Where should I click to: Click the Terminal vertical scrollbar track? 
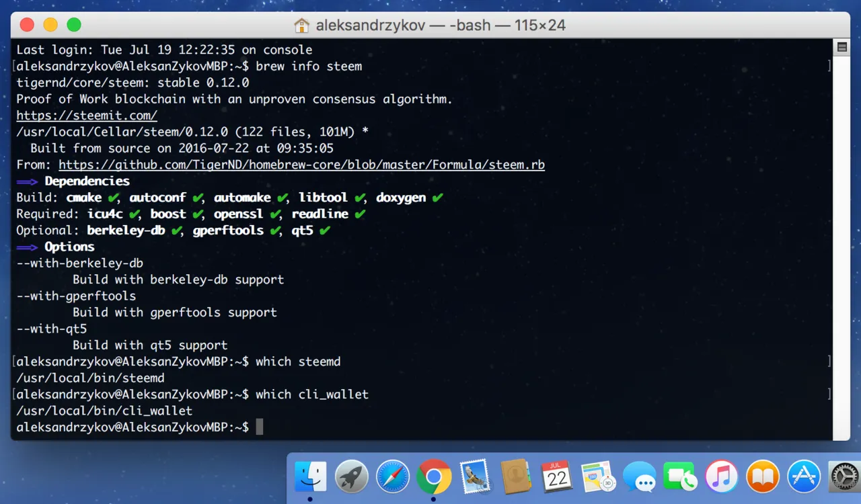coord(841,249)
